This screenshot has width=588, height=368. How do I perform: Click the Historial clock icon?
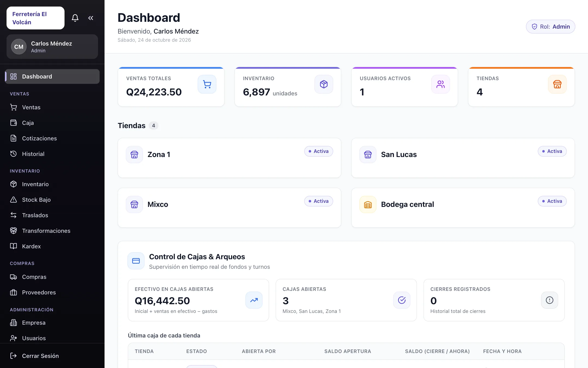click(x=13, y=154)
